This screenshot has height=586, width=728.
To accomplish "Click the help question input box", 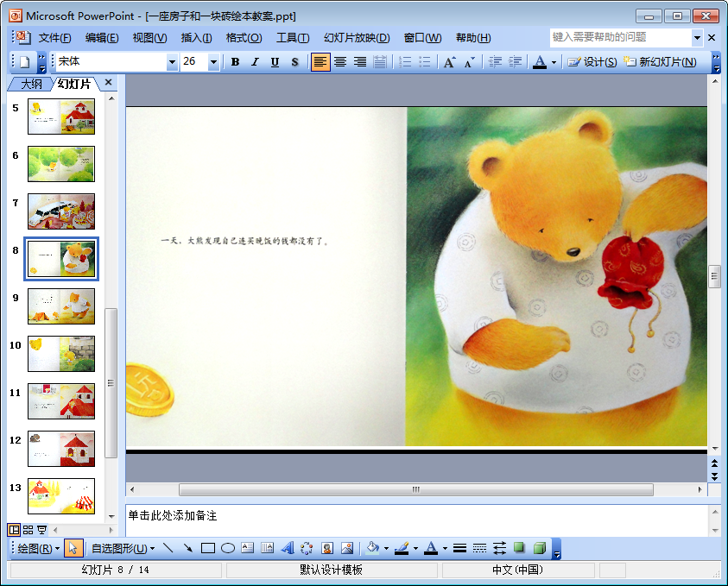I will click(621, 37).
